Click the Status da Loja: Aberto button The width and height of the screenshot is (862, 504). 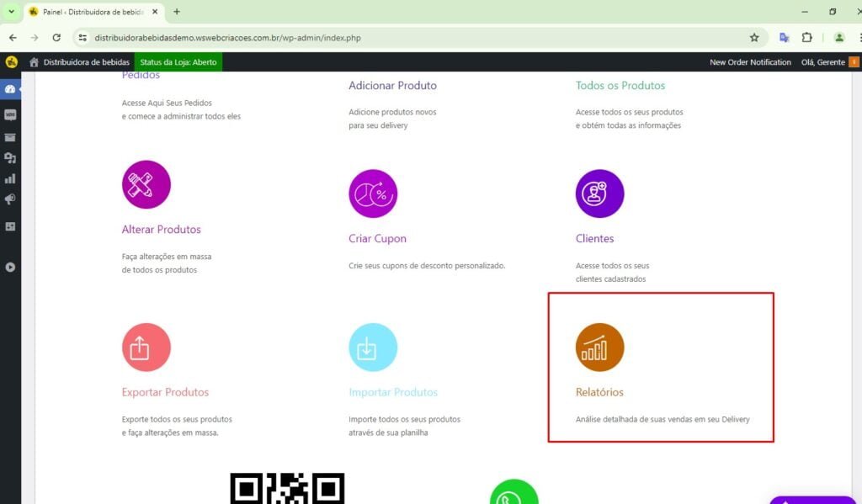(x=178, y=62)
